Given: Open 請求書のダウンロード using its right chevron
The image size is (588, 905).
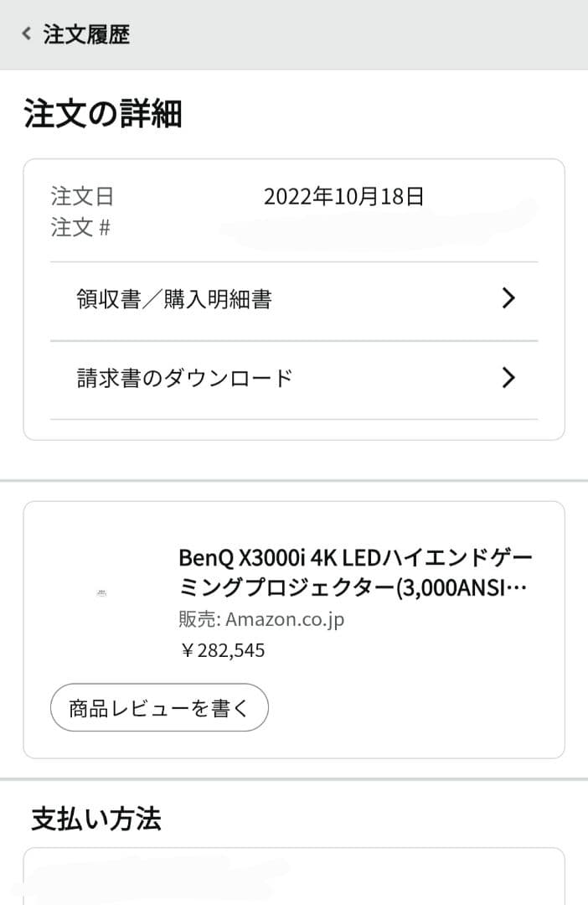Looking at the screenshot, I should 508,378.
